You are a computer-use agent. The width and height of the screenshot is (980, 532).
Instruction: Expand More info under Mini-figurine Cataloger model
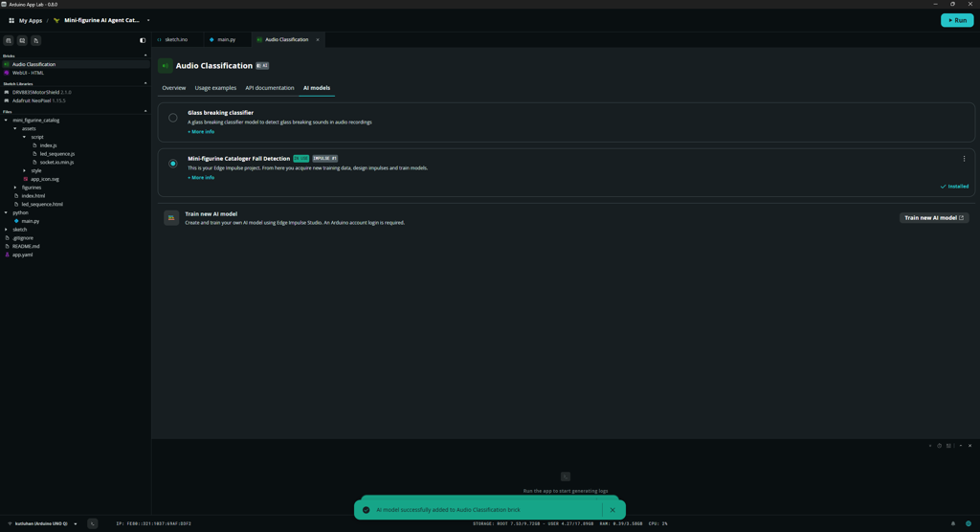(x=201, y=178)
